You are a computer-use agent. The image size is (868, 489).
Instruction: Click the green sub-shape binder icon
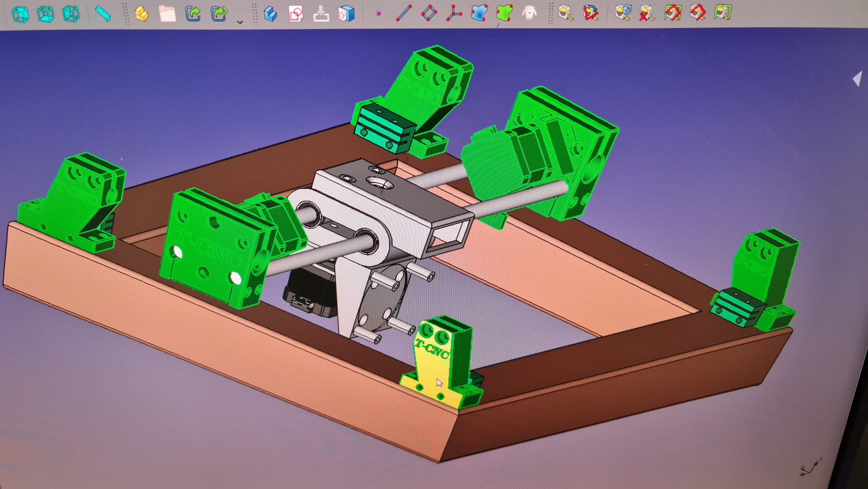(x=505, y=13)
